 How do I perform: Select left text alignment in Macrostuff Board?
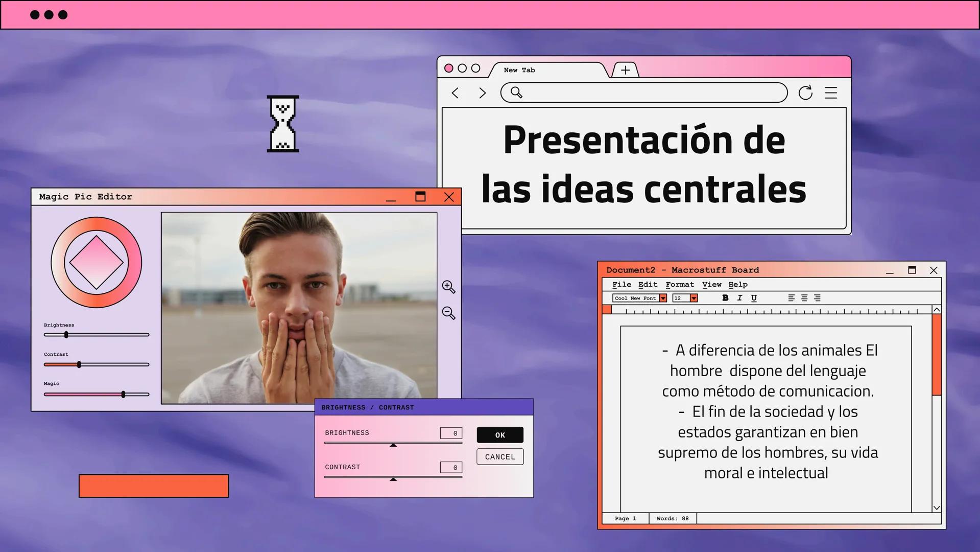[x=792, y=298]
